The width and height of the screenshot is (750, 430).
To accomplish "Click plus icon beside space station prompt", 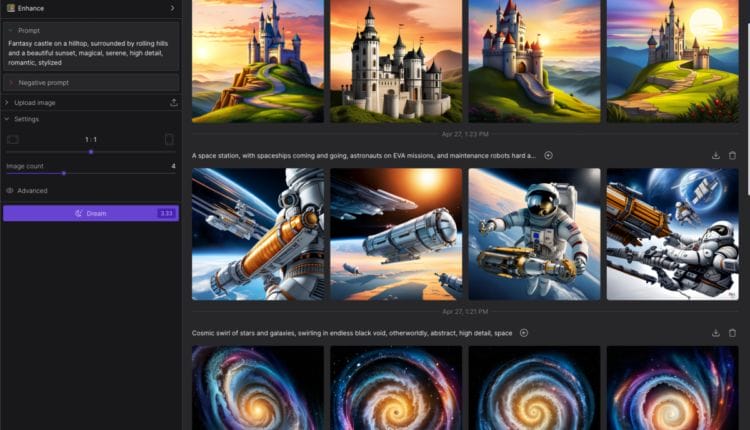I will point(548,156).
